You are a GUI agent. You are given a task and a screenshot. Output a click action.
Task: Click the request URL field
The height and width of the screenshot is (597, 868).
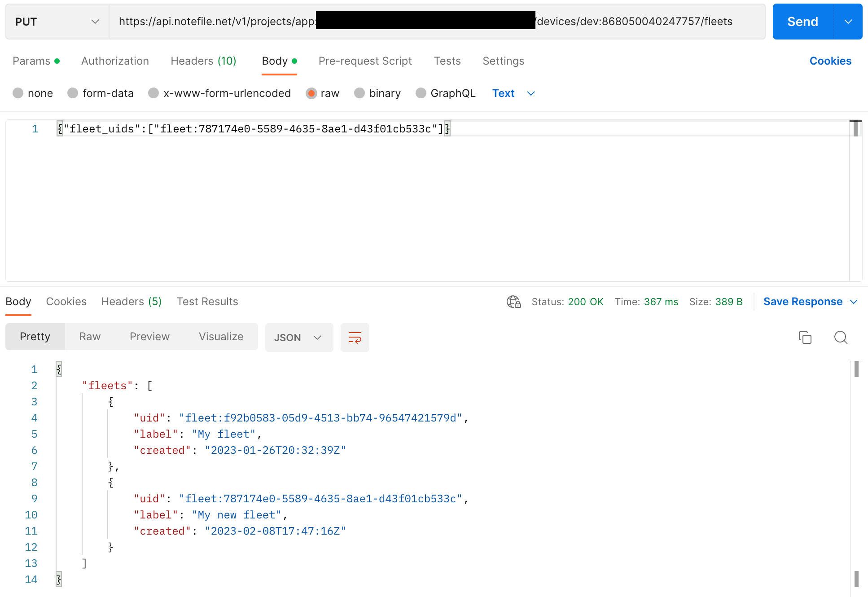tap(437, 22)
